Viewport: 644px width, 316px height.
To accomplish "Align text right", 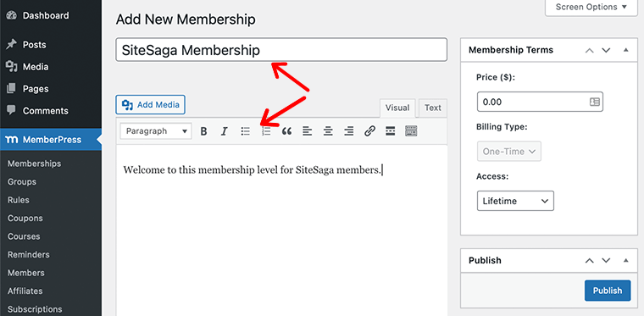I will [349, 131].
